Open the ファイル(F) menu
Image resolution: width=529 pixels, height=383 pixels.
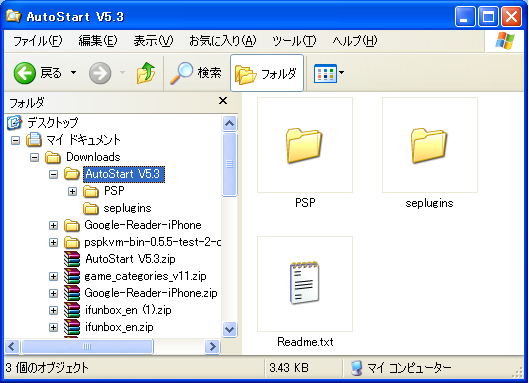[x=38, y=41]
